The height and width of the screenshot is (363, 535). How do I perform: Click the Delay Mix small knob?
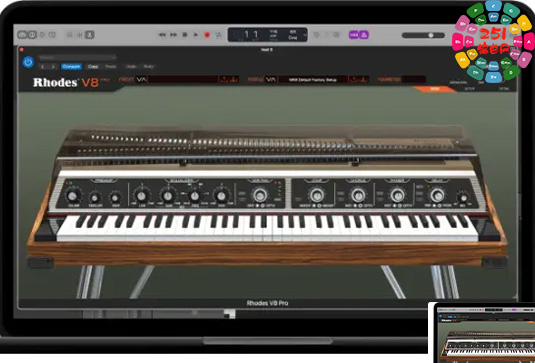pos(463,198)
